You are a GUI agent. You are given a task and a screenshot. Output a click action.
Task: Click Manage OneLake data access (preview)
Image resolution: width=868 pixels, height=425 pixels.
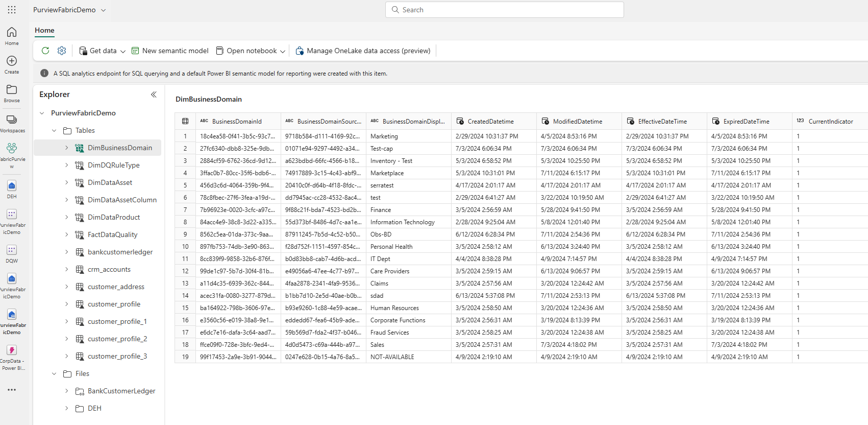tap(363, 51)
